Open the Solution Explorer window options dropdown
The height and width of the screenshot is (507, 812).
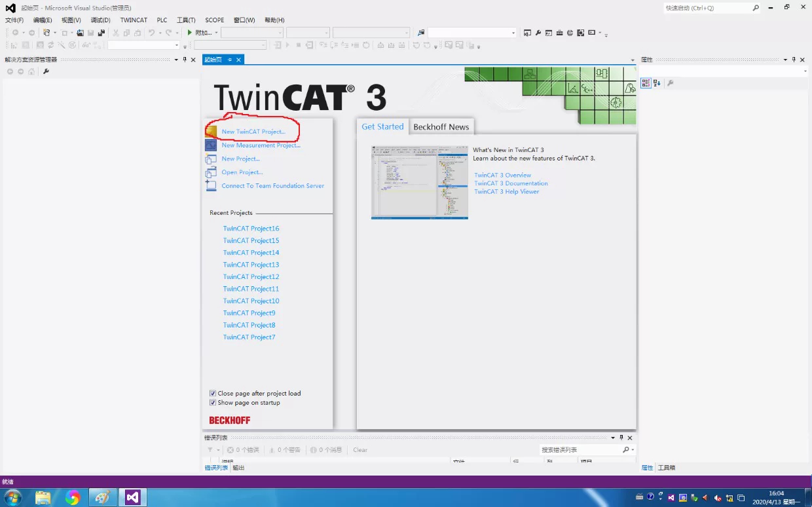(175, 60)
